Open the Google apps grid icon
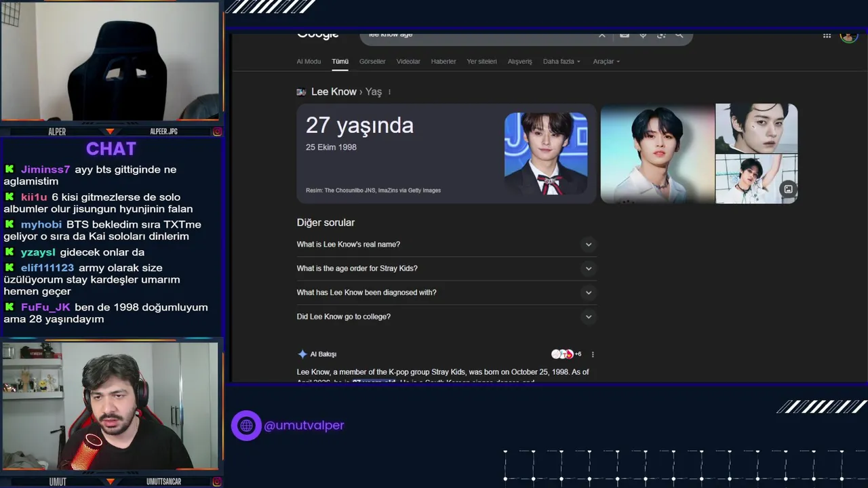Screen dimensions: 868x488 pos(827,35)
